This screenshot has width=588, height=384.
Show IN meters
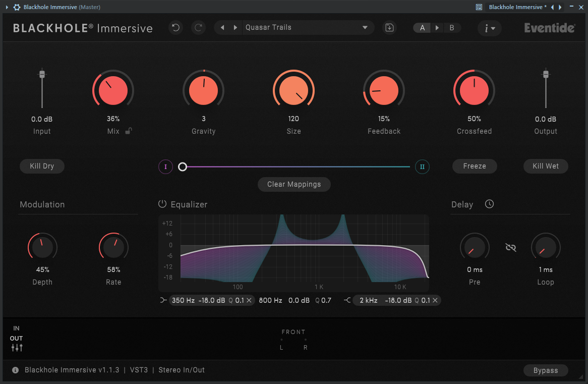click(x=16, y=328)
